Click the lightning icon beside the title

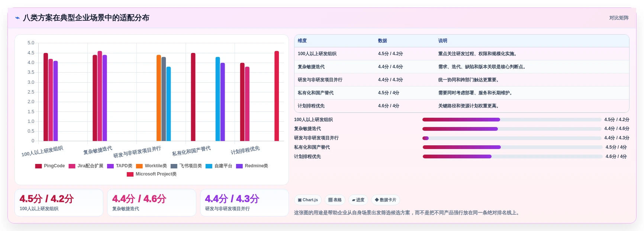tap(17, 18)
